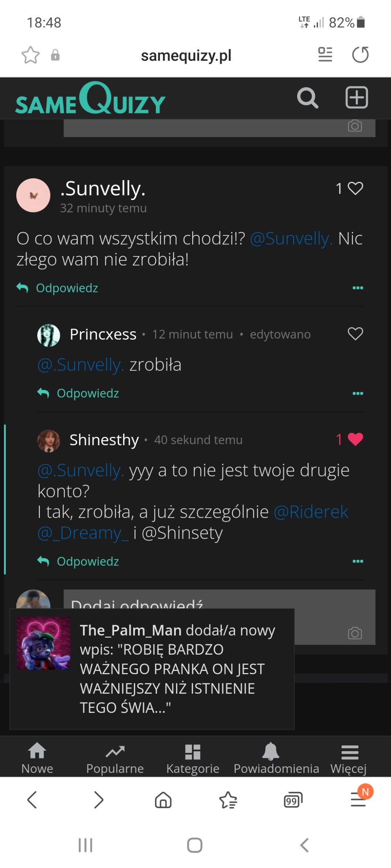391x868 pixels.
Task: Open the SameQuizy search icon
Action: 307,98
